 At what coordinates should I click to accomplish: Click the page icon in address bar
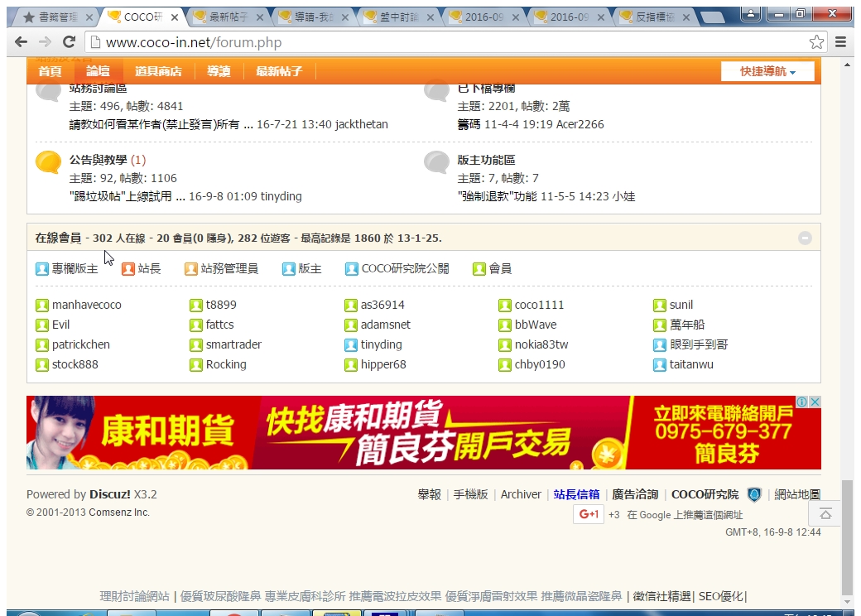pyautogui.click(x=95, y=41)
